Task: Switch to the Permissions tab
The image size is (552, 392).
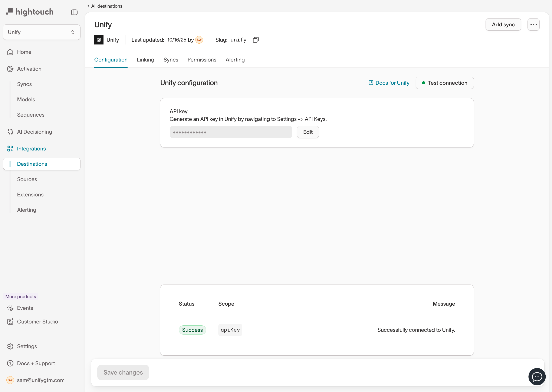Action: (202, 60)
